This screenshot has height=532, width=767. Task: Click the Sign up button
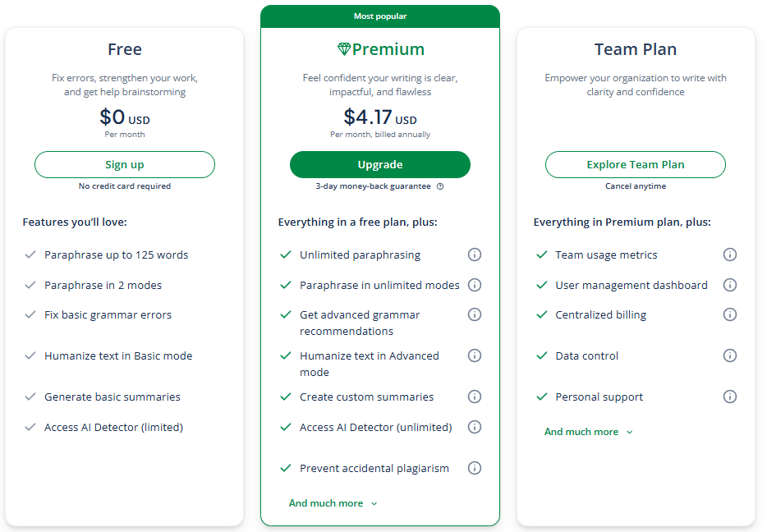tap(125, 164)
